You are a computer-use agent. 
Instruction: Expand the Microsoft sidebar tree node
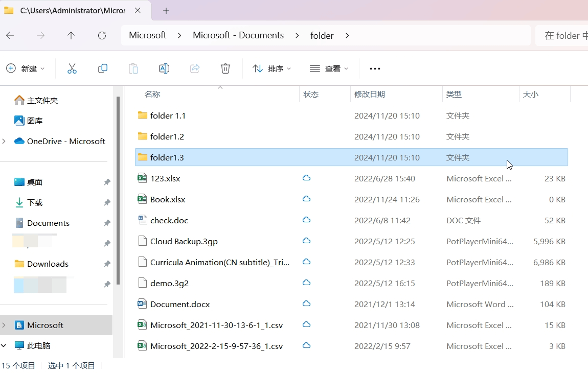[x=4, y=325]
